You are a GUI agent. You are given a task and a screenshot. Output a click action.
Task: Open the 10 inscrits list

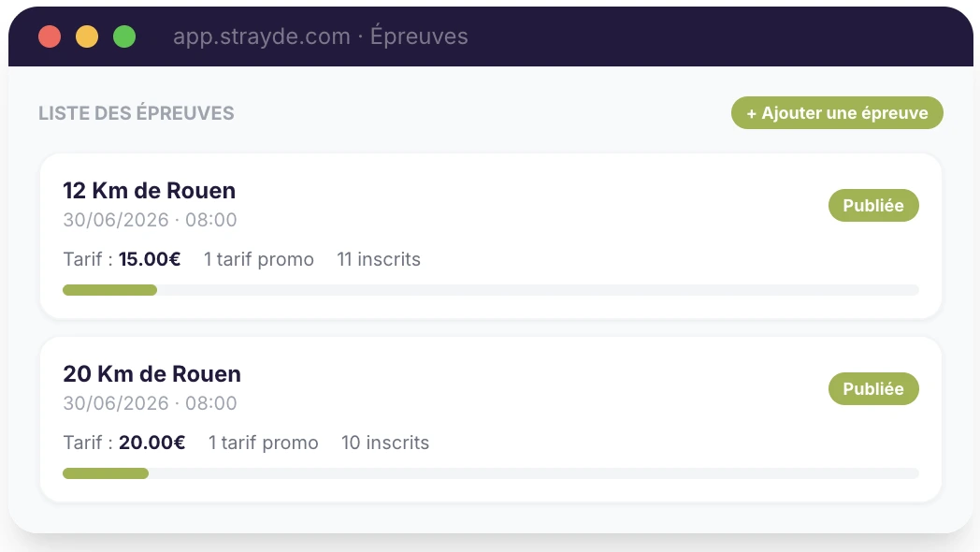tap(385, 443)
